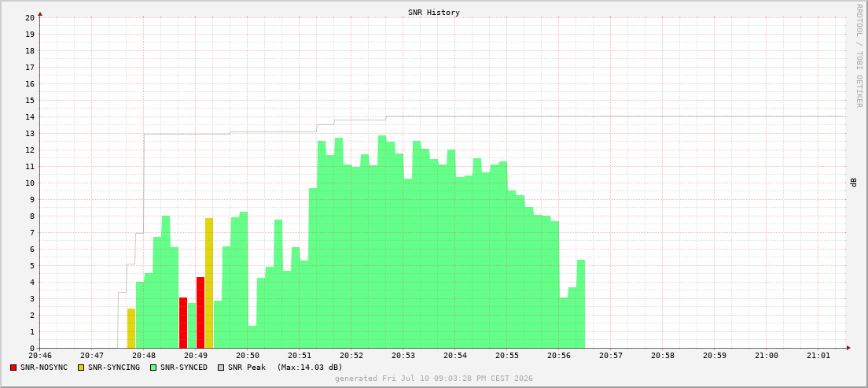Click the 20:54 time axis label
Image resolution: width=868 pixels, height=388 pixels.
pyautogui.click(x=455, y=355)
